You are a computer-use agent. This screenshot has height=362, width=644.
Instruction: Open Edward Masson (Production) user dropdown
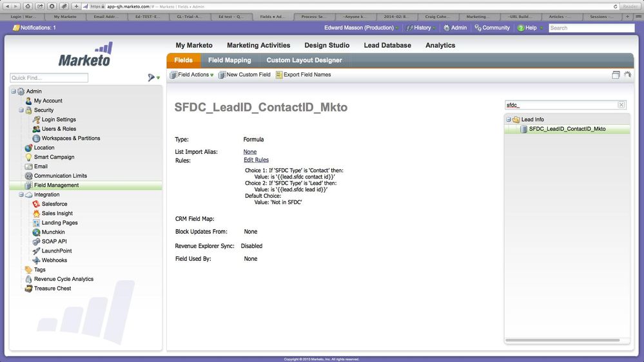[x=362, y=28]
